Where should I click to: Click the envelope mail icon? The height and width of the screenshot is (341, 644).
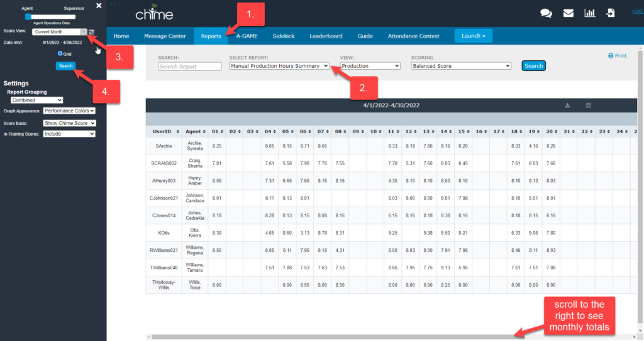click(x=569, y=13)
